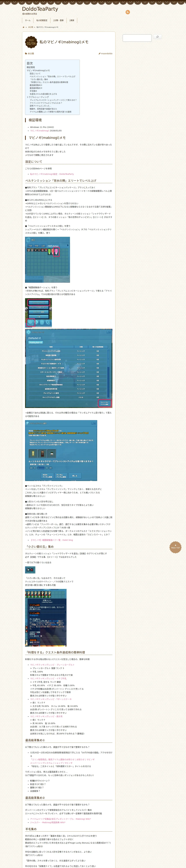Jump to マビノギ(mabinogi)メモ in the contents
This screenshot has width=186, height=868.
pos(38,70)
